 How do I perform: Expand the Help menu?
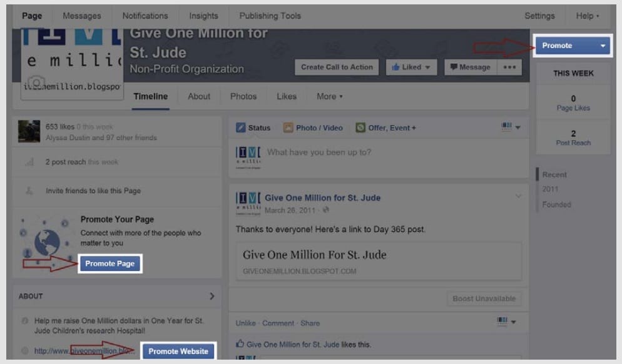click(587, 16)
